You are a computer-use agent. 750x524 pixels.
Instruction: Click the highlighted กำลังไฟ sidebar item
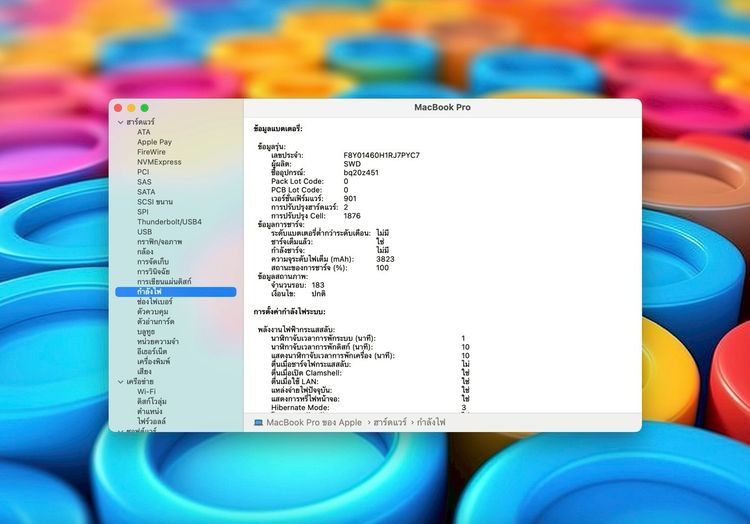click(x=151, y=292)
